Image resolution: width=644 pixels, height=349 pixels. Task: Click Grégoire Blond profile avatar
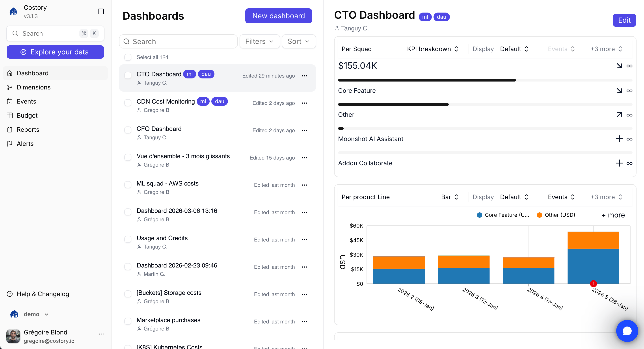[13, 336]
